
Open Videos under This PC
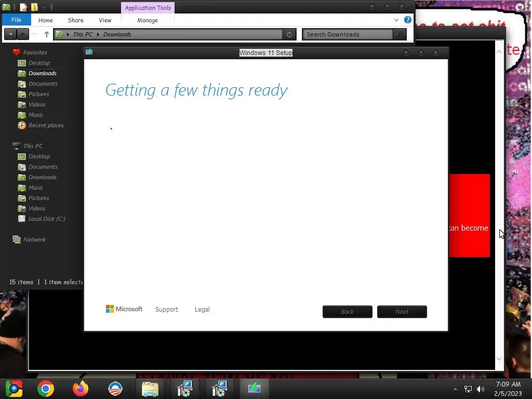37,208
